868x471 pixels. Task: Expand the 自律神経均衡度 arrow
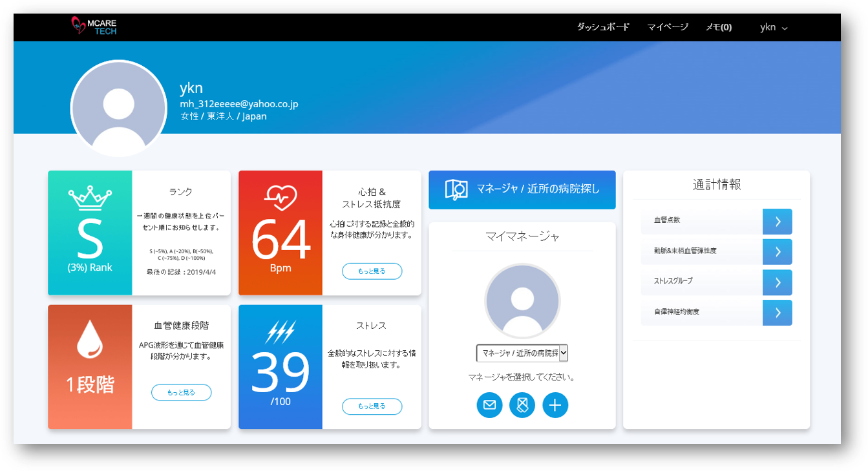click(778, 313)
